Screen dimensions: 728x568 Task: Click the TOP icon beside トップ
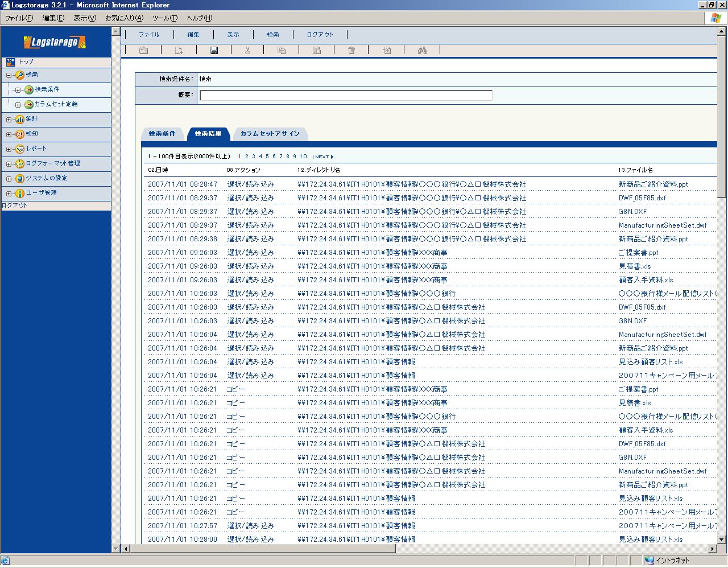click(10, 62)
